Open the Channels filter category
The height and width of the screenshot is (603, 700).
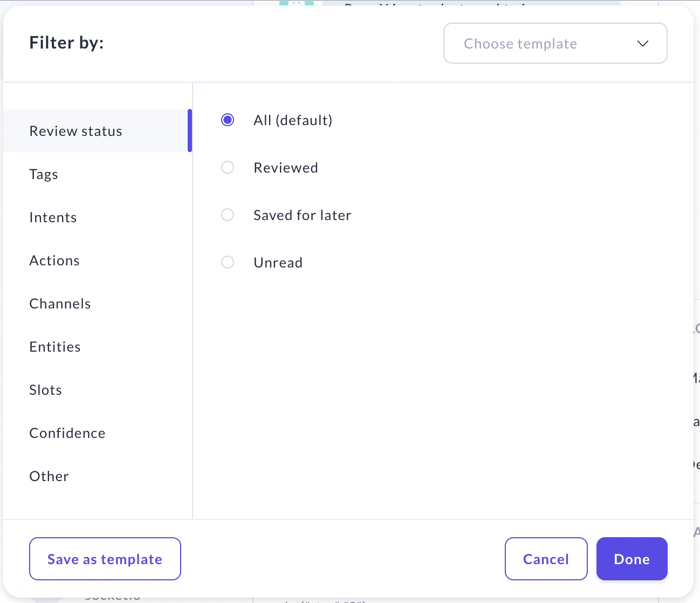[60, 303]
